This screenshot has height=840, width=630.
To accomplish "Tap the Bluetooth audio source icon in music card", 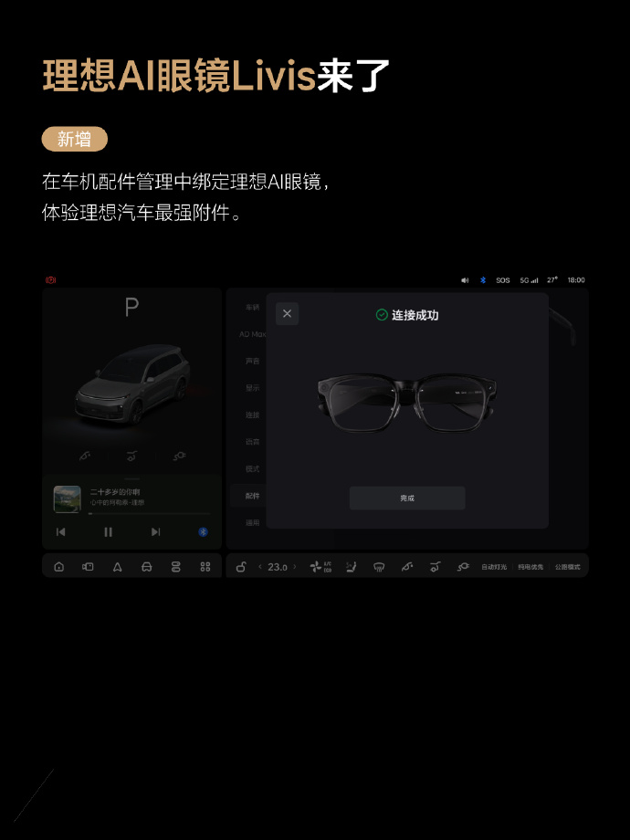I will point(203,532).
